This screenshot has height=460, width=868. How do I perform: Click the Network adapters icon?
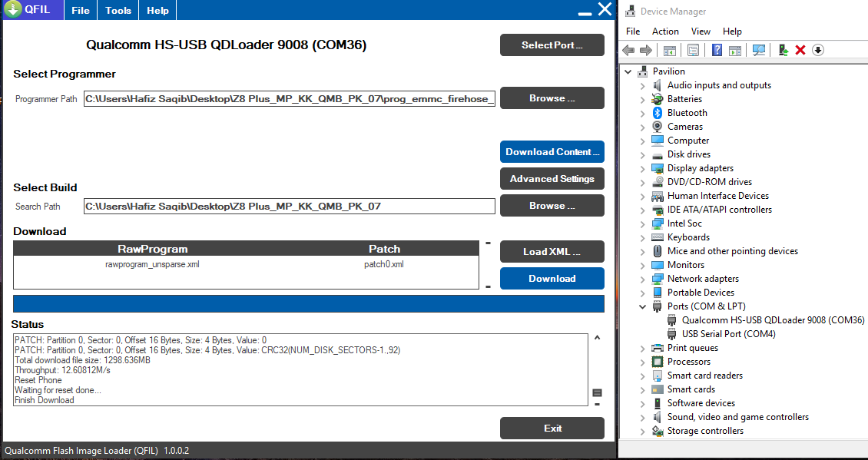657,279
